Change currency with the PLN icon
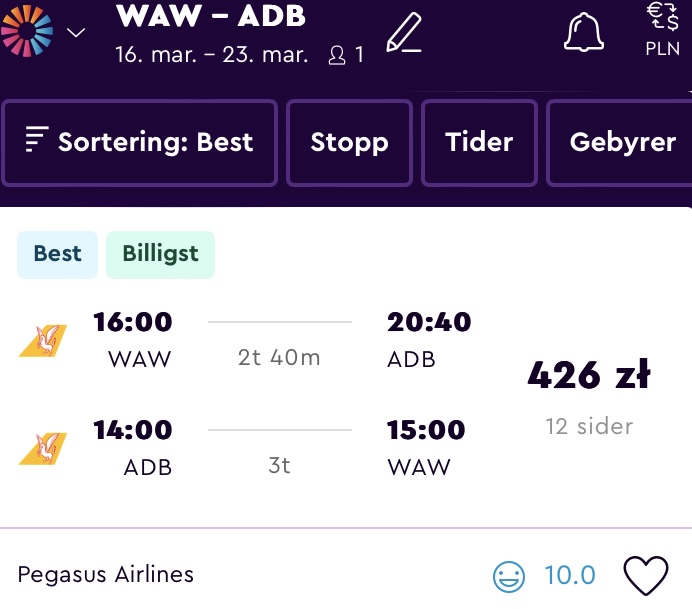This screenshot has height=609, width=692. (x=663, y=29)
